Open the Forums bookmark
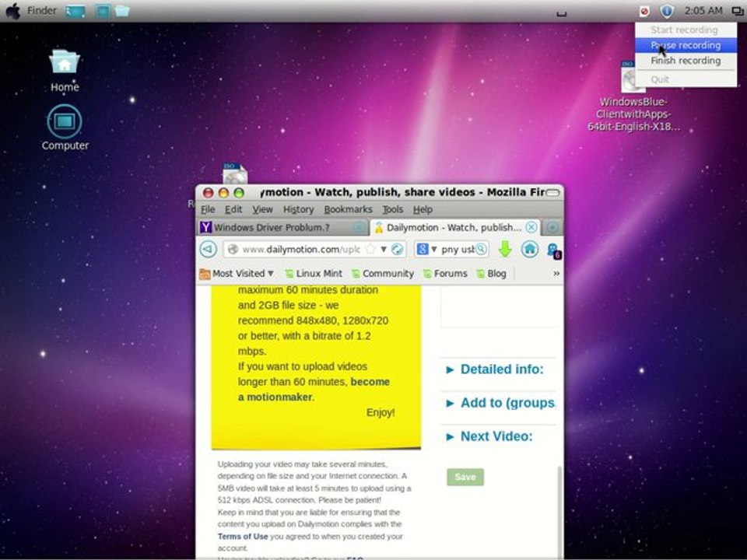This screenshot has width=747, height=560. [445, 273]
